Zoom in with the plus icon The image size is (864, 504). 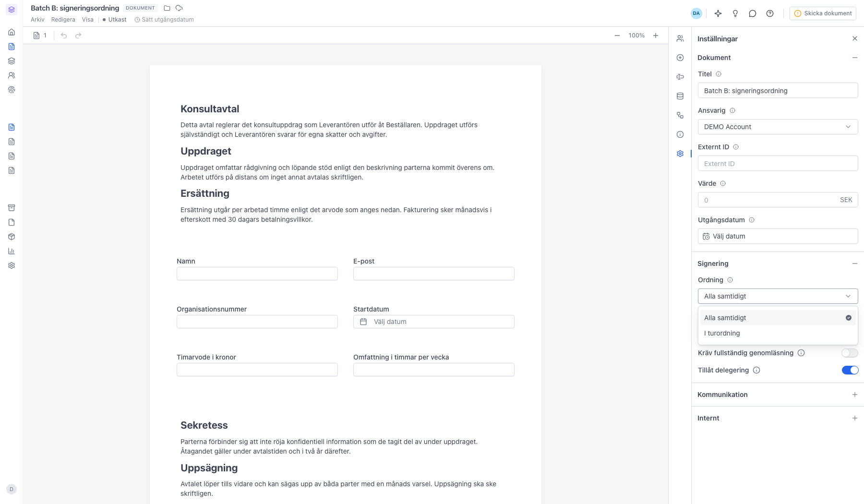click(x=656, y=36)
